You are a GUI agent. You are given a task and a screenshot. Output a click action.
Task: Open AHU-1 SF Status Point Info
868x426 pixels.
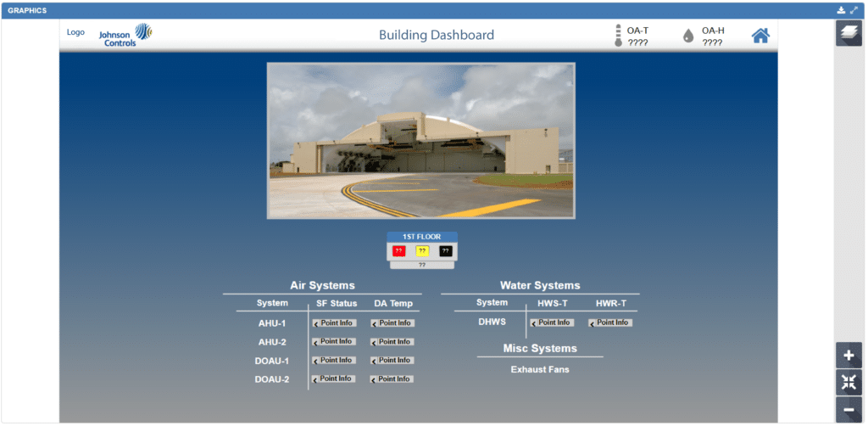click(x=334, y=323)
